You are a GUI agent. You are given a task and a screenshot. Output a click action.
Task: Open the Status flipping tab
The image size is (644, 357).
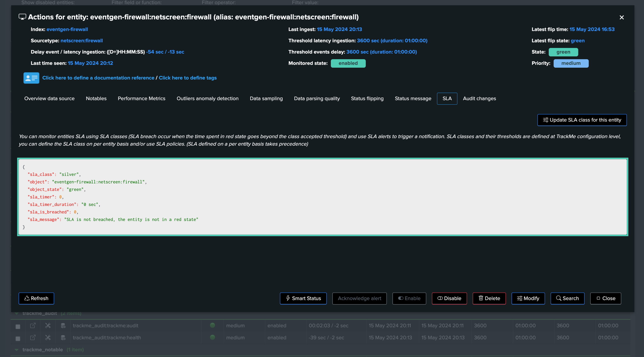[x=367, y=99]
